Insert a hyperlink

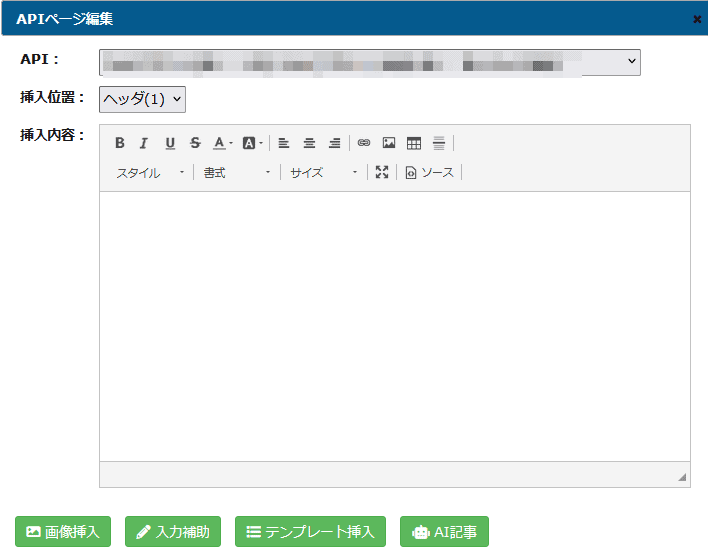[x=364, y=143]
